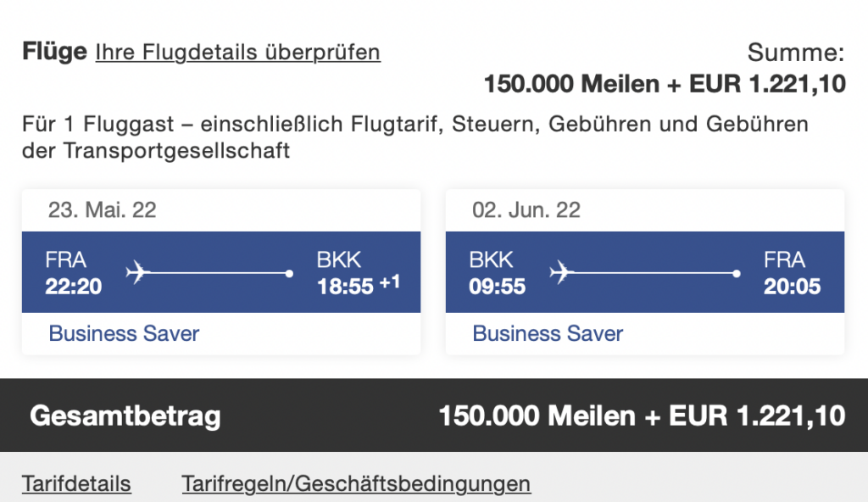Open the 'Ihre Flugdetails überprüfen' link

237,53
